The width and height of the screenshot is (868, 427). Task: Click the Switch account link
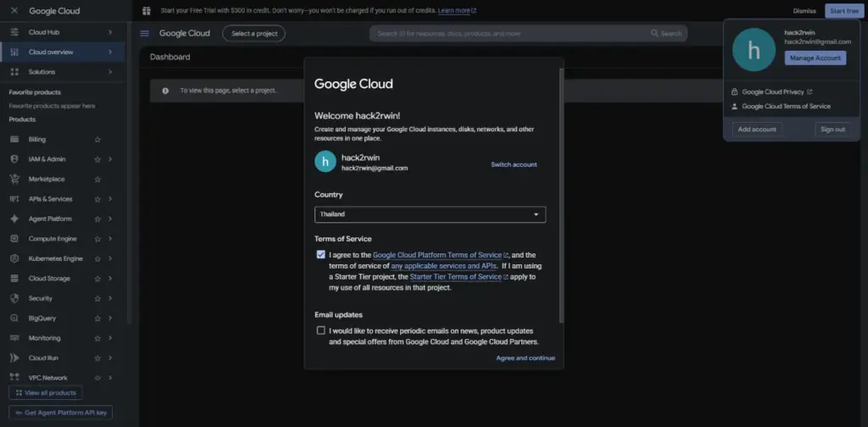(514, 164)
